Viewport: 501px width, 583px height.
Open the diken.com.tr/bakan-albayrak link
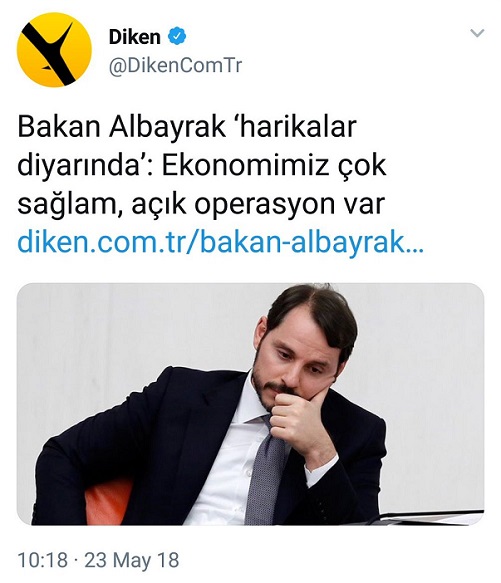point(221,243)
